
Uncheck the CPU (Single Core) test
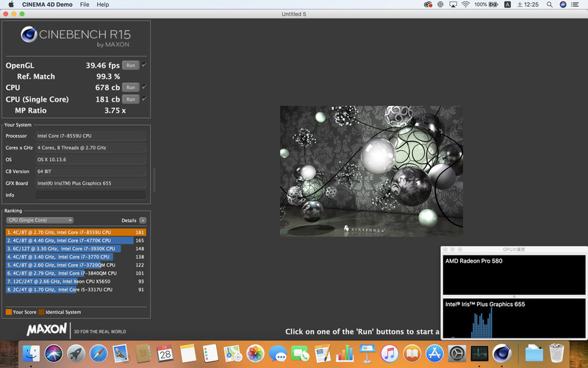pos(144,99)
